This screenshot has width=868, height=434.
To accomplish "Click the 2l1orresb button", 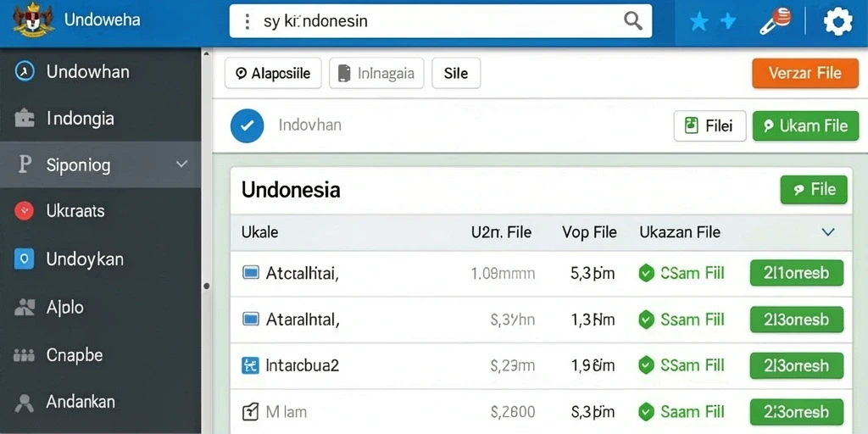I will tap(797, 273).
